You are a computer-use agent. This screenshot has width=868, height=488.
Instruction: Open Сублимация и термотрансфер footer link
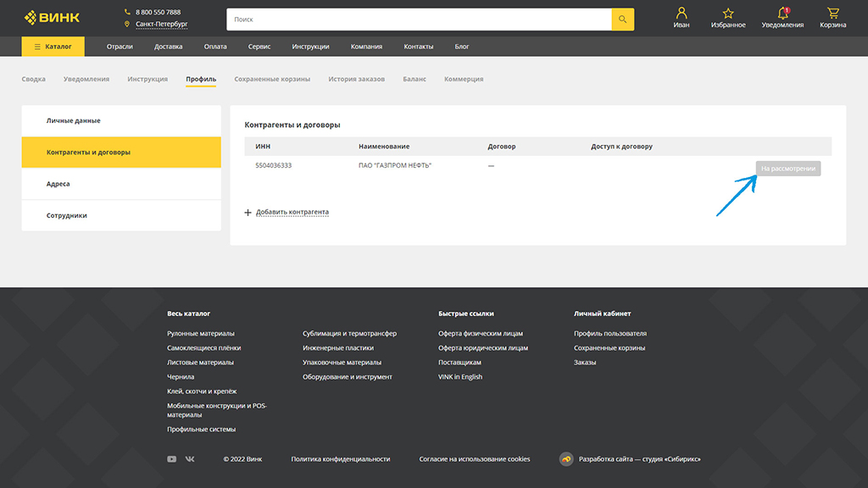pos(350,334)
